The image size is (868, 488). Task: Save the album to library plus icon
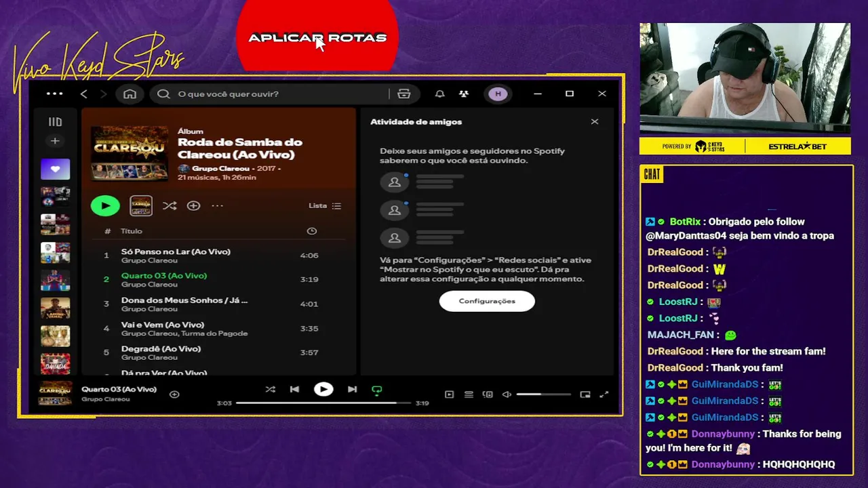click(193, 205)
